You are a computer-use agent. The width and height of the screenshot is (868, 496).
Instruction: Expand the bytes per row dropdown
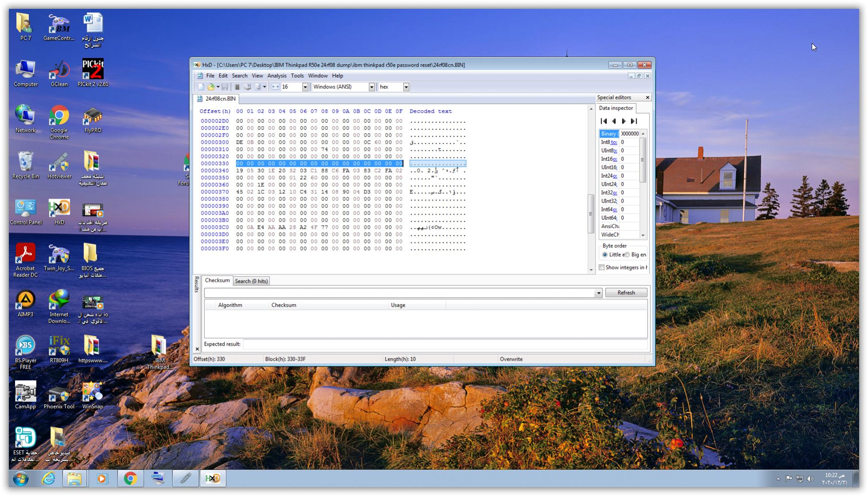[305, 87]
